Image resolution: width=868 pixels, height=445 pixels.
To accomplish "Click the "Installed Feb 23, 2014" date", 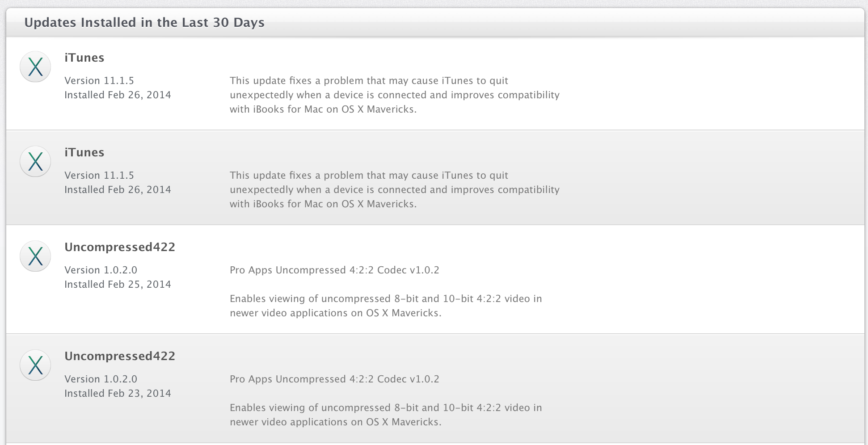I will point(118,393).
